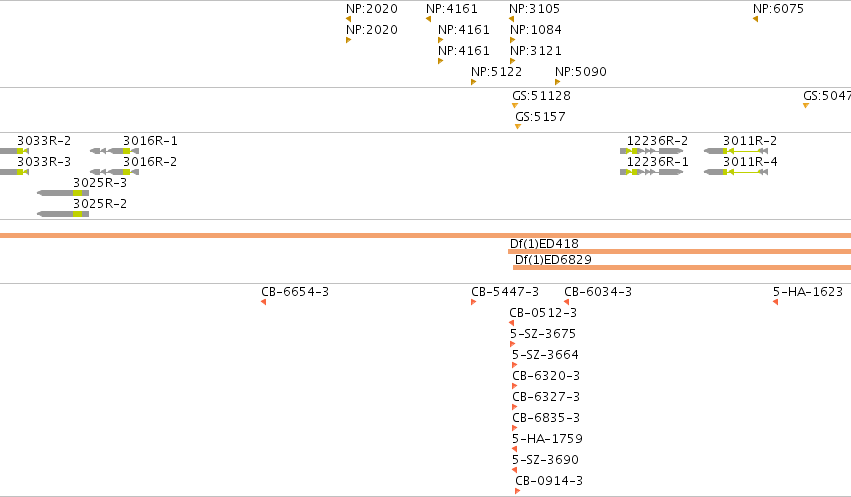Click the 5-HA-1623 insertion label
The image size is (851, 497).
[x=808, y=292]
